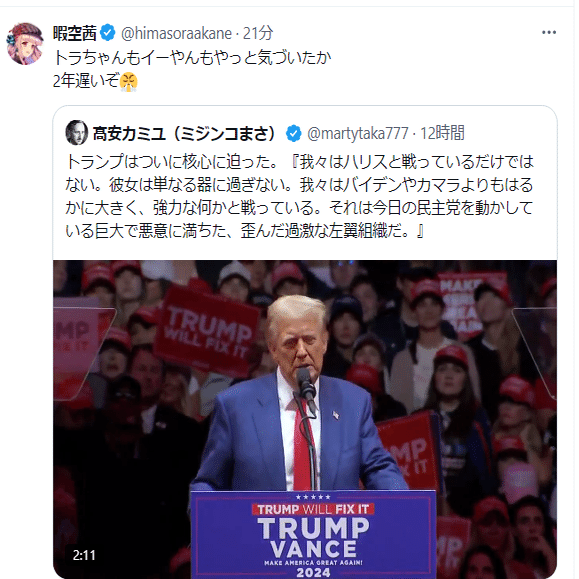
Task: Open the black-and-white avatar of 高安カミュ
Action: pyautogui.click(x=77, y=133)
